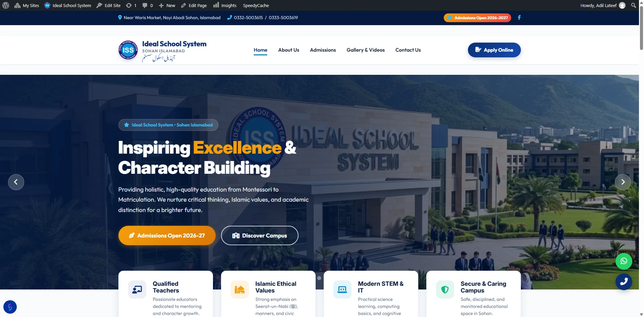Viewport: 644px width, 317px height.
Task: Click the star badge Ideal School System · Sohan Islamabad
Action: point(168,125)
